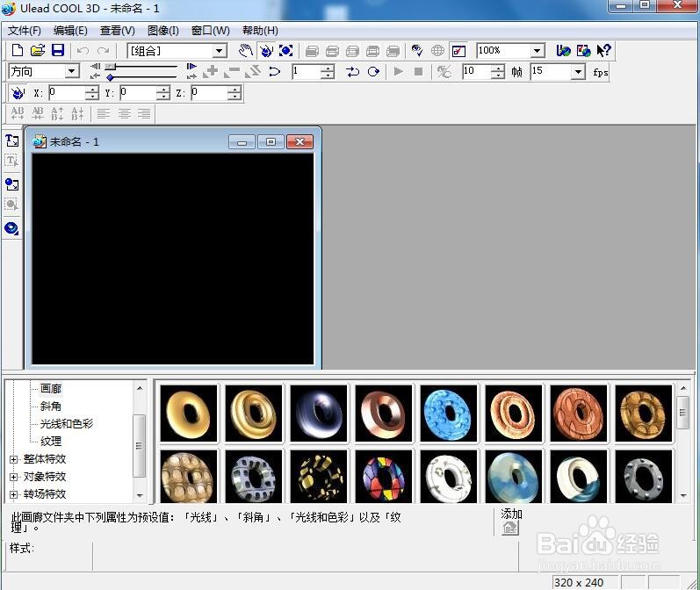Viewport: 700px width, 590px height.
Task: Click the Insert Geometric Object tool
Action: 11,228
